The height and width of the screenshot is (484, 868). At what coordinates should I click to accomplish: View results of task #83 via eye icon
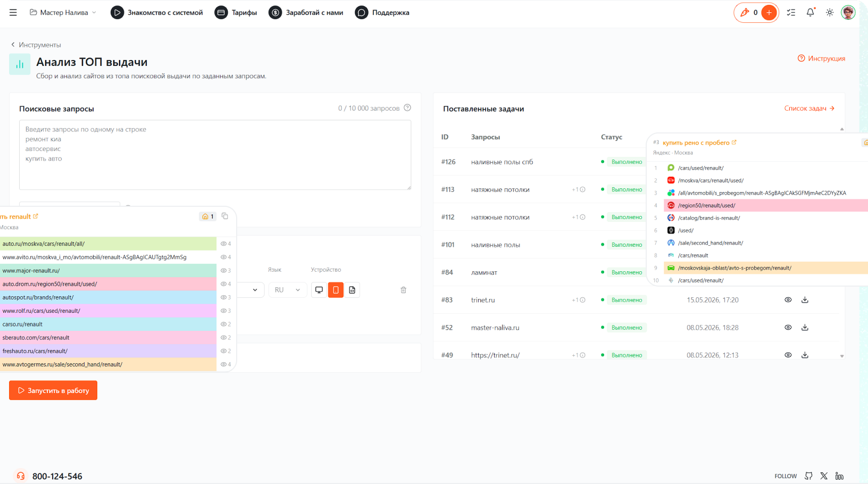click(788, 300)
